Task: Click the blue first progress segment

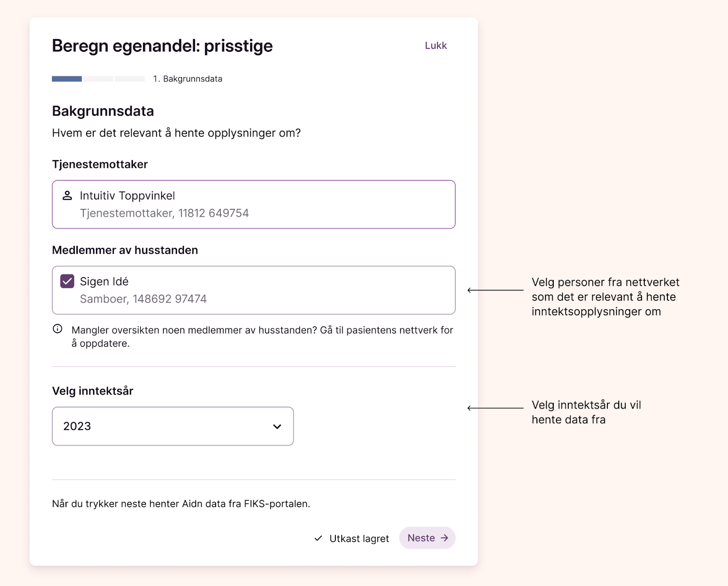Action: [67, 79]
